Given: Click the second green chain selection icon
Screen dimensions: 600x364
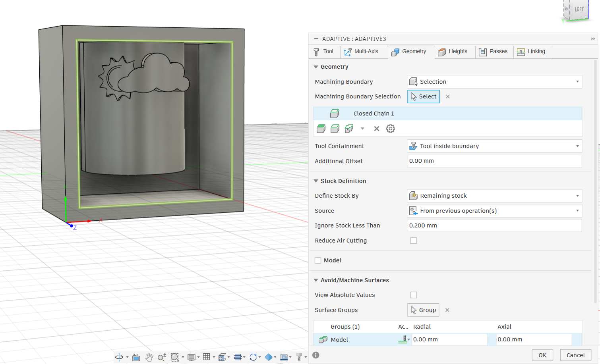Looking at the screenshot, I should click(x=335, y=129).
